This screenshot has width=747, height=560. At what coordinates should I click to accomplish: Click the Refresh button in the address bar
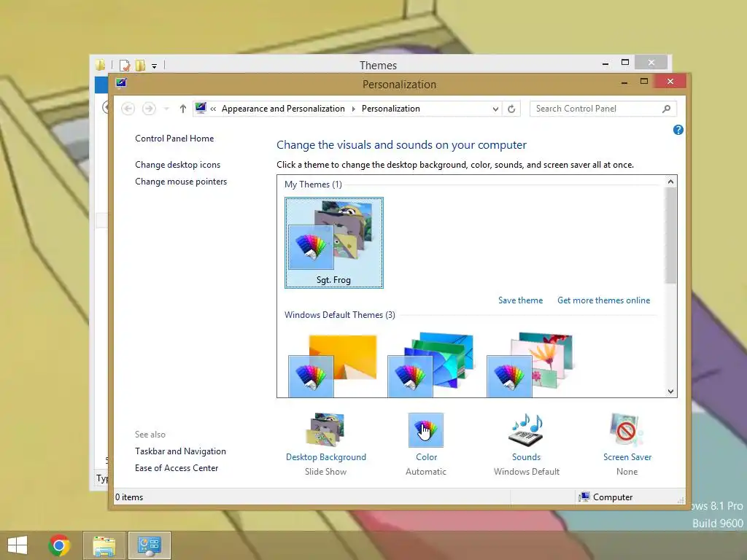tap(511, 109)
